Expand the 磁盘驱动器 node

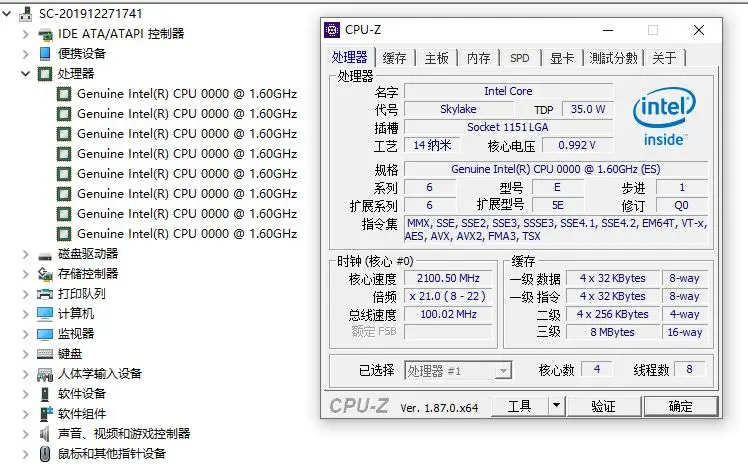26,254
